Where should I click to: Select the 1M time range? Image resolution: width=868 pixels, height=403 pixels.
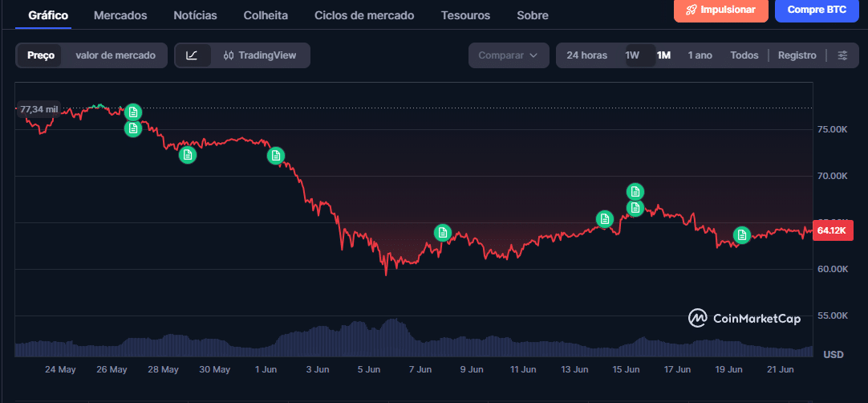[x=663, y=55]
